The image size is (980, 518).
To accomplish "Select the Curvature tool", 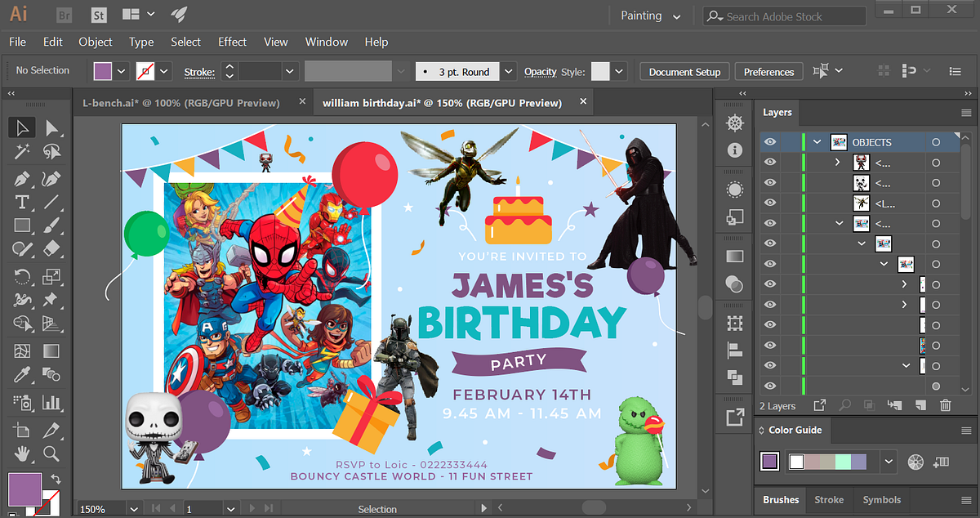I will coord(51,178).
